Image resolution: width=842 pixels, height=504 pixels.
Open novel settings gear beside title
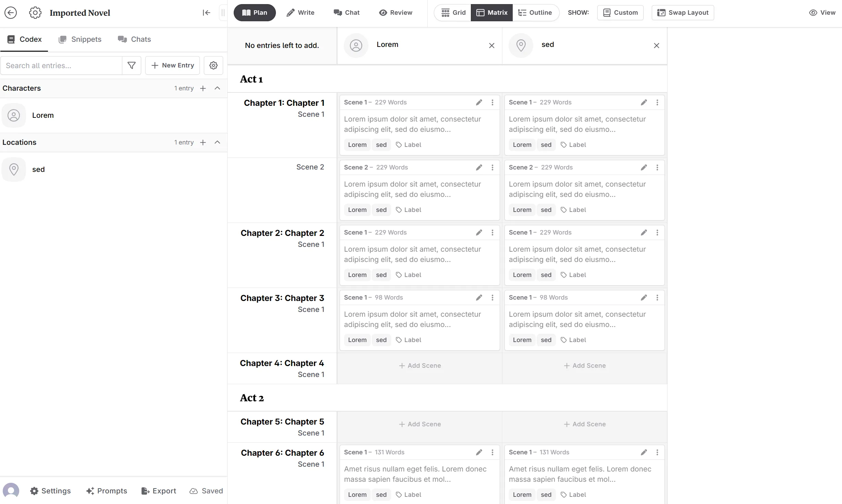coord(35,13)
